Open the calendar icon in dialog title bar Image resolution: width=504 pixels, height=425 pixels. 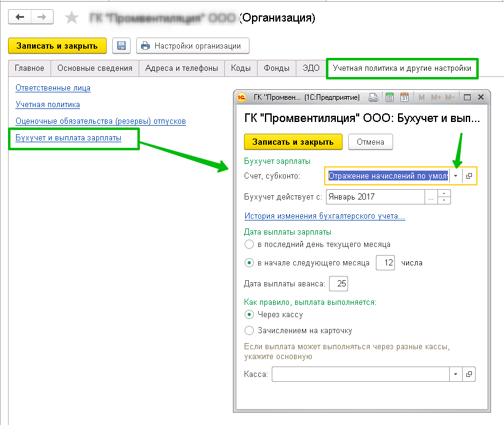click(x=405, y=97)
